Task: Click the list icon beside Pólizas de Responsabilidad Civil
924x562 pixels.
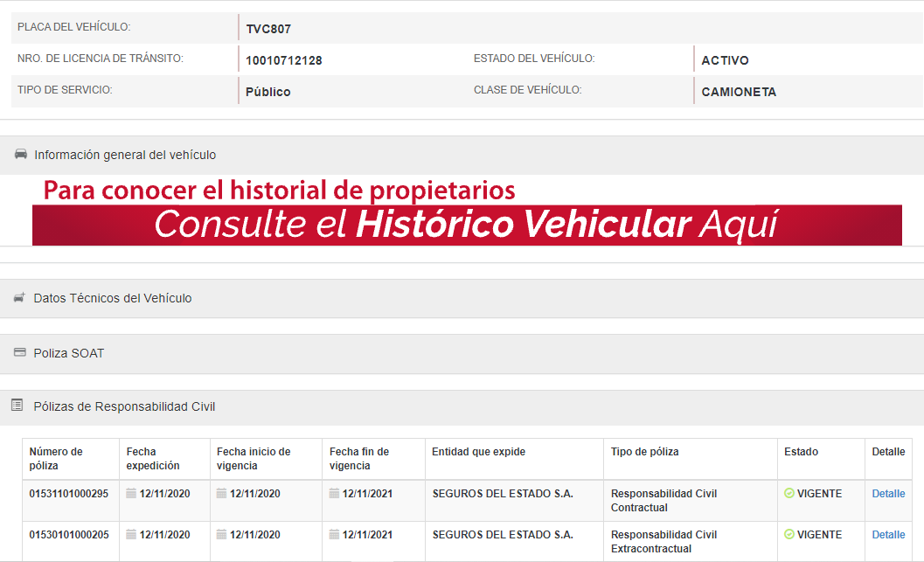Action: click(17, 406)
